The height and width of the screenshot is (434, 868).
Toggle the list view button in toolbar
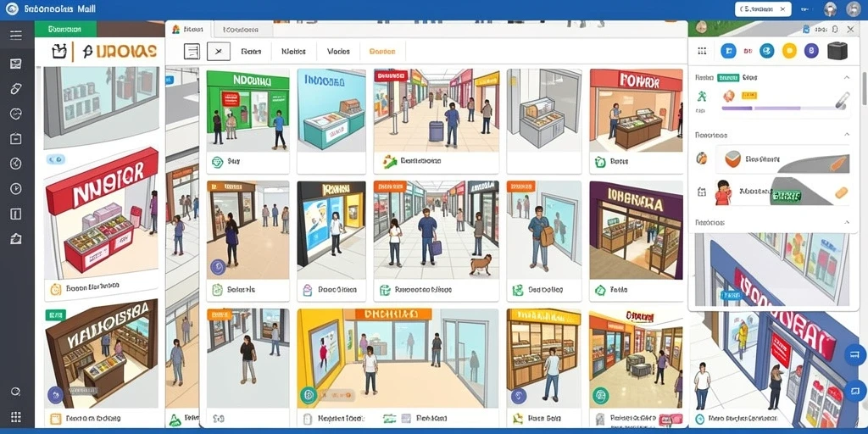coord(191,52)
